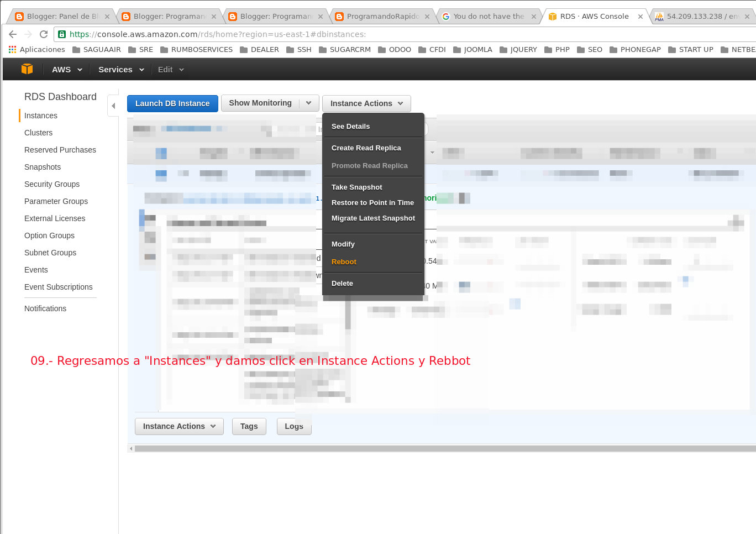
Task: Open Subnet Groups in sidebar
Action: coord(50,253)
